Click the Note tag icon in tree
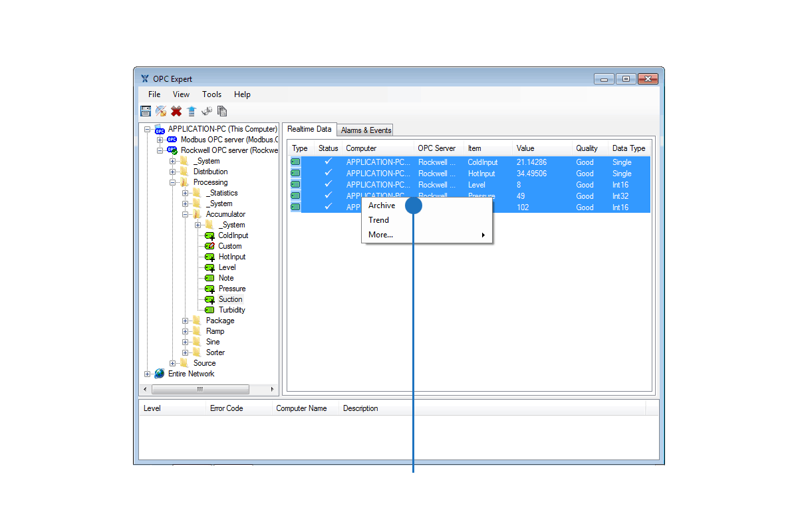Viewport: 798px width, 532px height. tap(209, 278)
